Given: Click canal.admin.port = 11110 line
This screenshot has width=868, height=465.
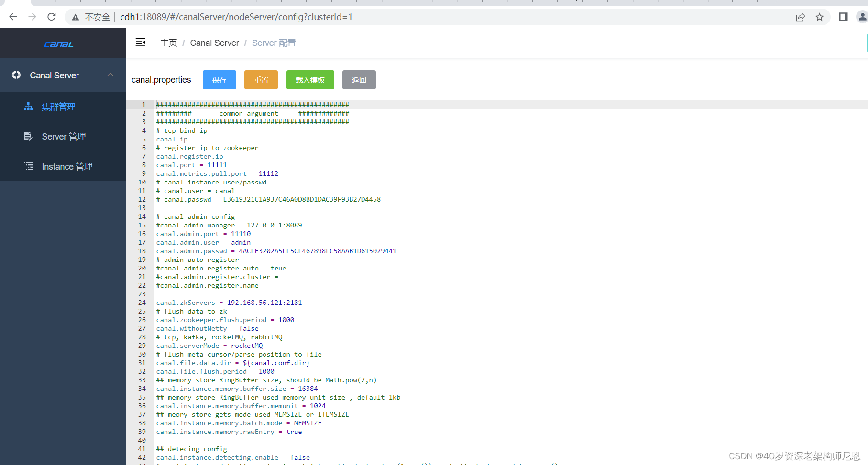Looking at the screenshot, I should (x=203, y=234).
